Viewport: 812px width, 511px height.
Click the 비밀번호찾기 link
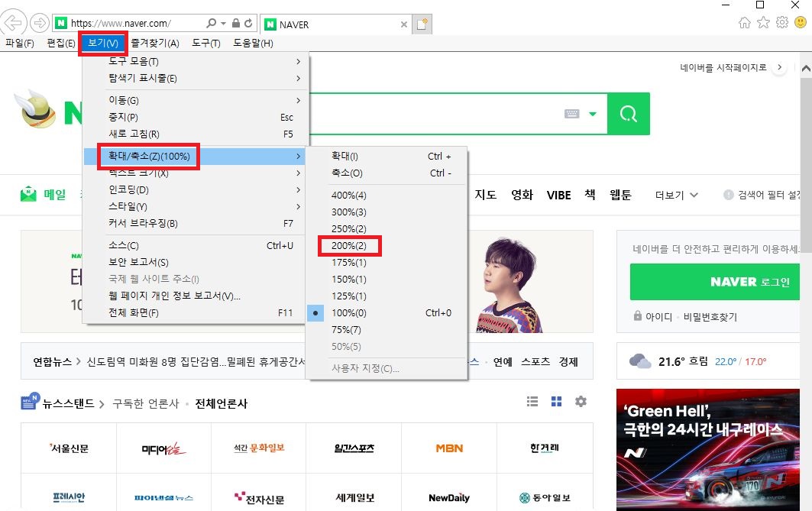[710, 317]
